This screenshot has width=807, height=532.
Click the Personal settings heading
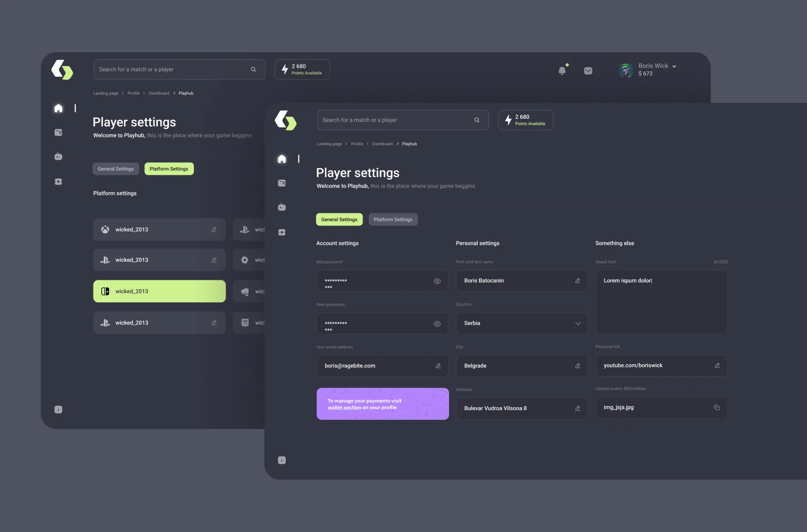[478, 243]
